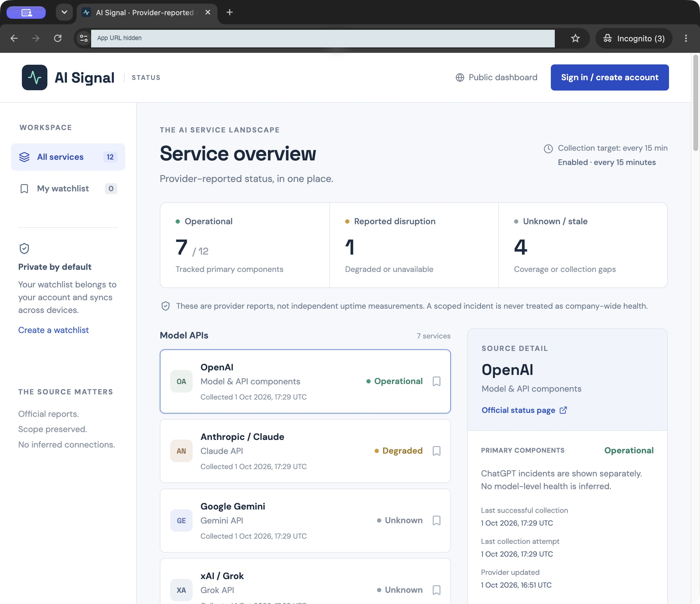This screenshot has width=700, height=604.
Task: Click the globe icon beside Public dashboard
Action: pos(460,77)
